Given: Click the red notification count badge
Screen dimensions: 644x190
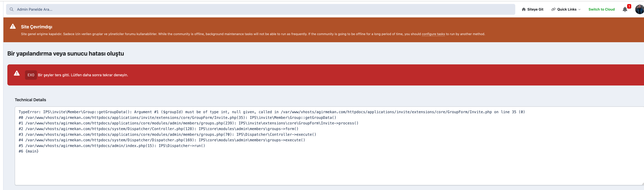Looking at the screenshot, I should [x=629, y=6].
